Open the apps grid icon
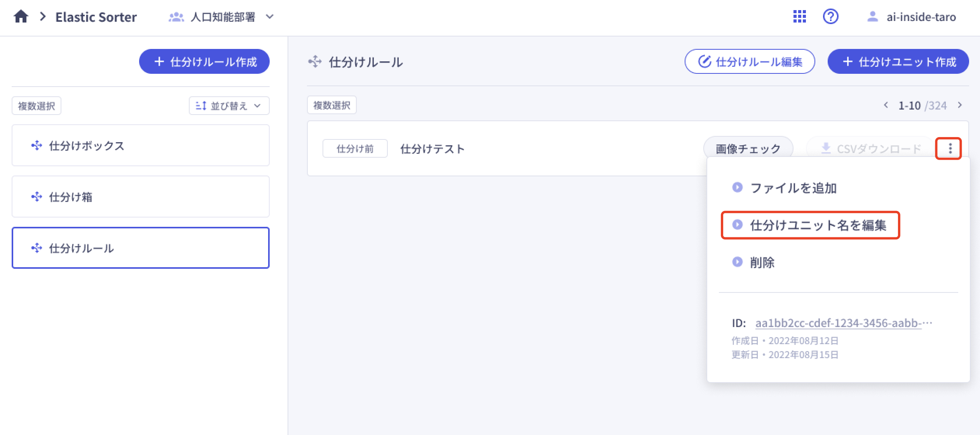This screenshot has width=980, height=435. [799, 17]
